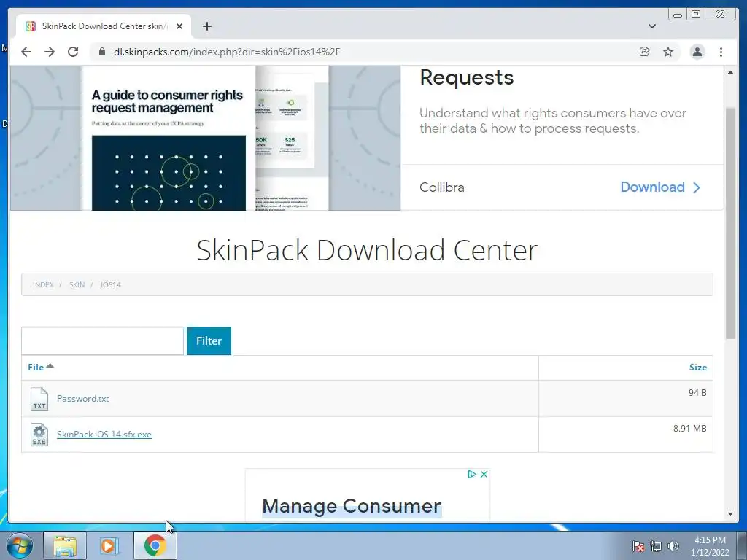Reload the SkinPack page
The width and height of the screenshot is (747, 560).
[73, 52]
